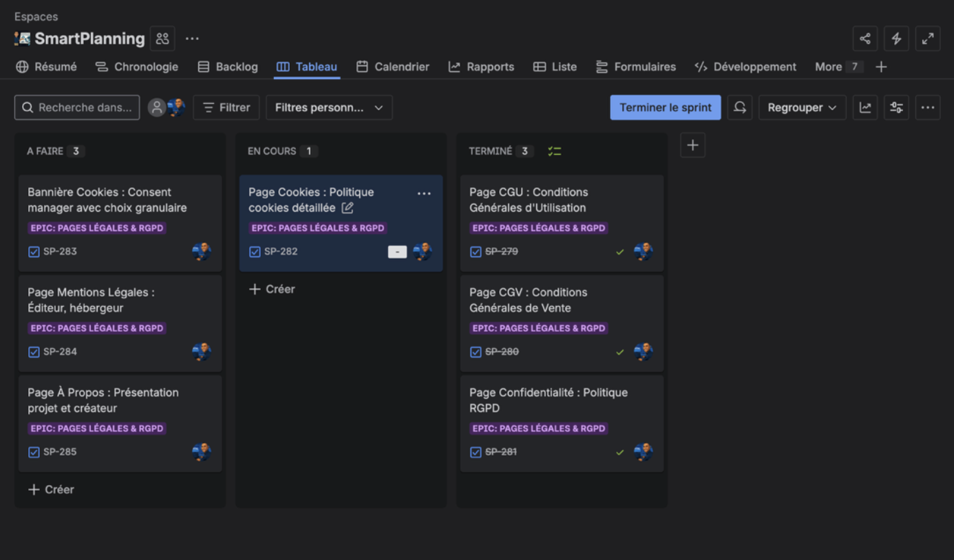Click the epic label on Page CGU card
Image resolution: width=954 pixels, height=560 pixels.
click(539, 228)
